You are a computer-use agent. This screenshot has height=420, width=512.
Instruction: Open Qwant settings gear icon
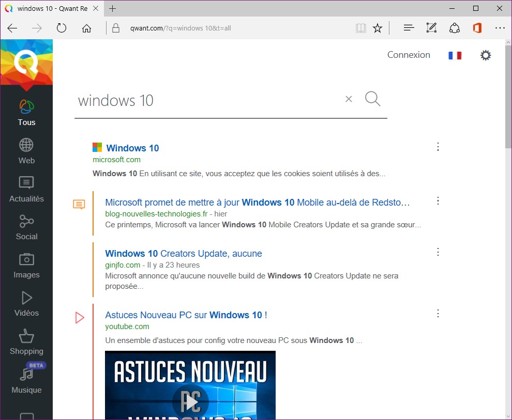tap(485, 55)
